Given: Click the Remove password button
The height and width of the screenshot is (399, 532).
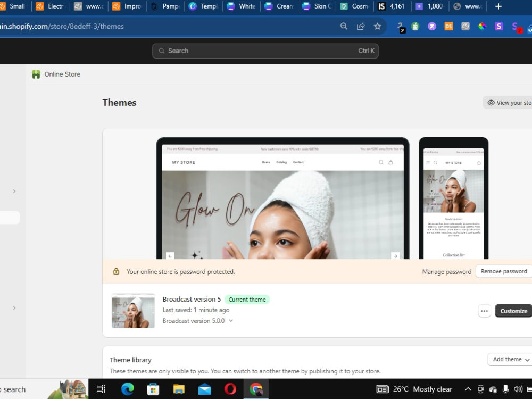Looking at the screenshot, I should point(504,271).
